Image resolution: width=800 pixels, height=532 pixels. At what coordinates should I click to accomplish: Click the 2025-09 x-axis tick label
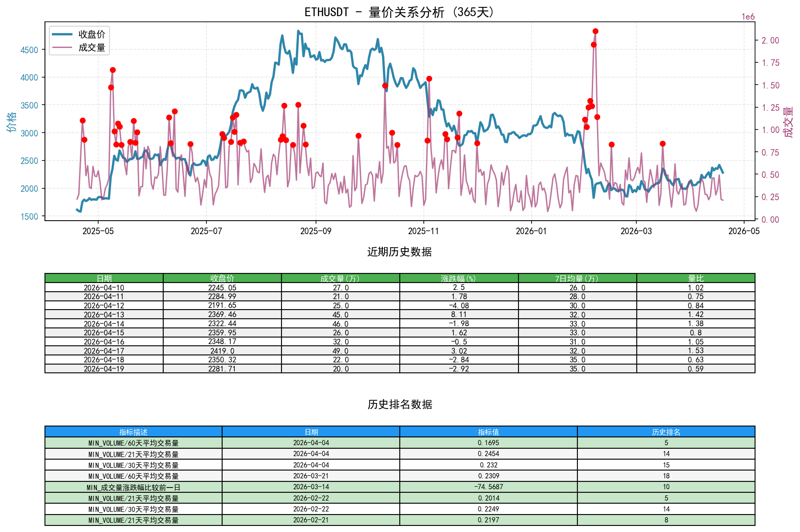[316, 231]
